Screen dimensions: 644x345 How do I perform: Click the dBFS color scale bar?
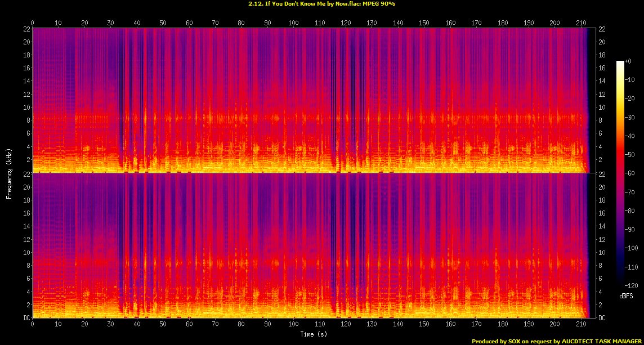pos(620,174)
